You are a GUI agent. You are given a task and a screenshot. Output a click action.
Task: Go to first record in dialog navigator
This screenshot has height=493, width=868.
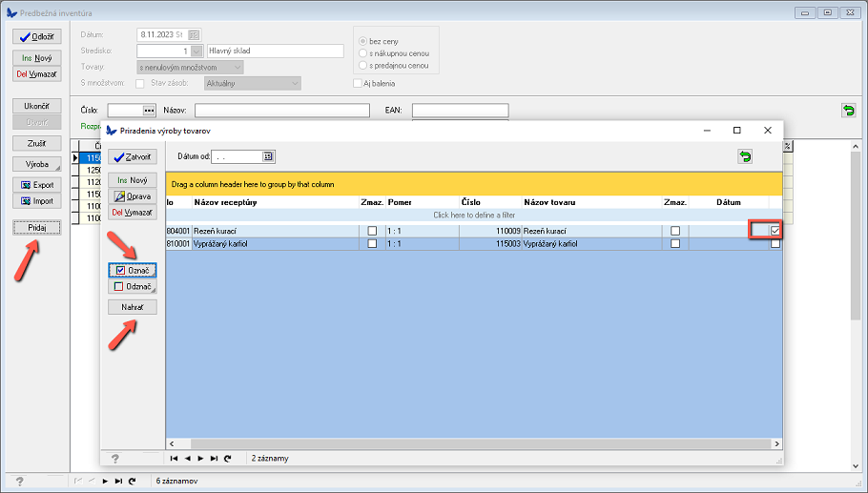point(174,458)
